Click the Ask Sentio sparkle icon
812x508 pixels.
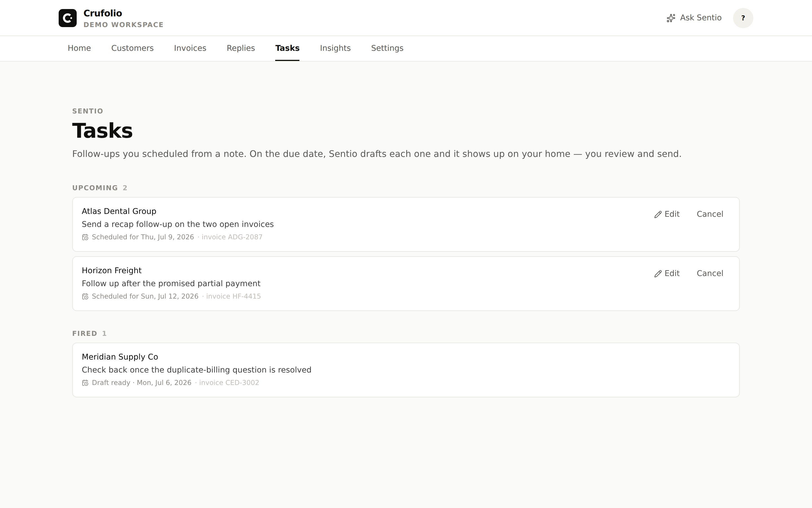pos(671,18)
